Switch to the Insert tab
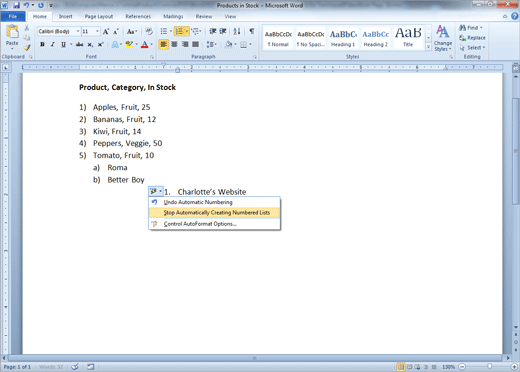Screen dimensions: 520x372 [x=65, y=16]
